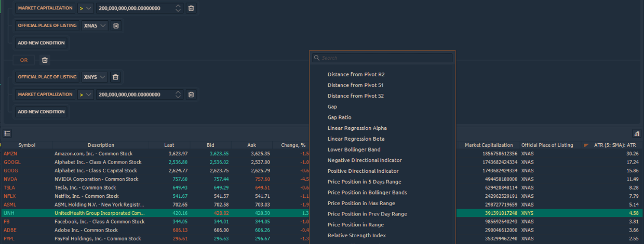The width and height of the screenshot is (644, 244).
Task: Click the highlighted UNH UnitedHealth row
Action: [322, 213]
